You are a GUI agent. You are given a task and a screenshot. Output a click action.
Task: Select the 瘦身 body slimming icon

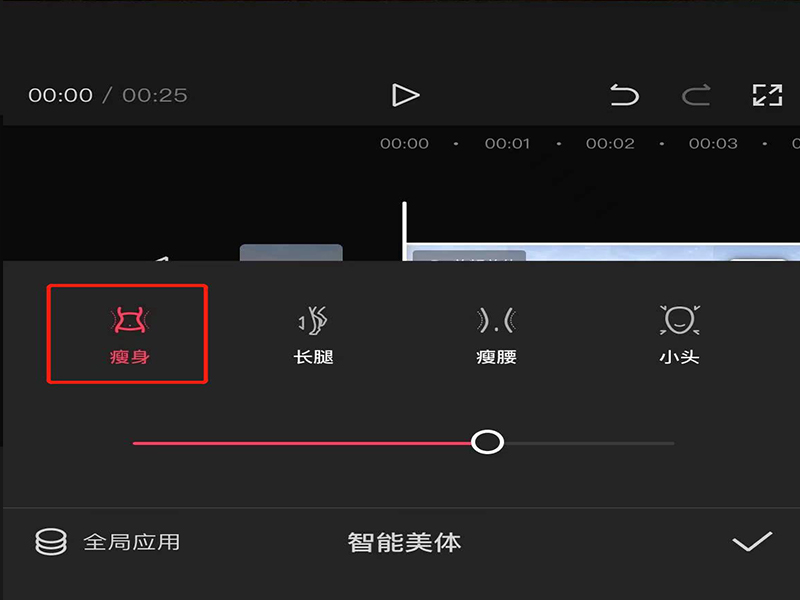click(x=130, y=320)
